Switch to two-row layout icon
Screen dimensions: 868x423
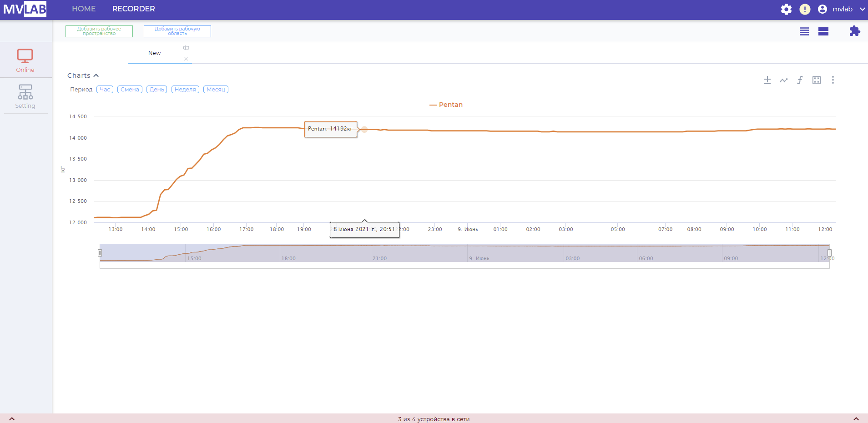[x=823, y=31]
